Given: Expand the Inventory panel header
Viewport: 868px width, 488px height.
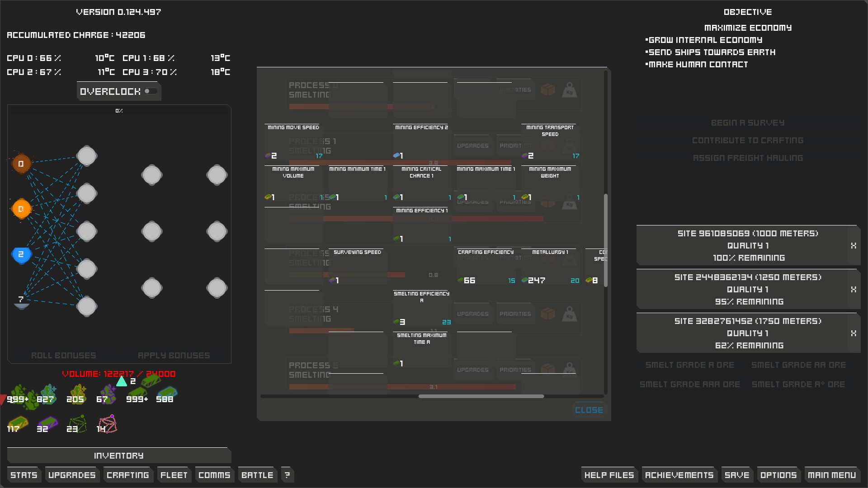Looking at the screenshot, I should point(118,455).
